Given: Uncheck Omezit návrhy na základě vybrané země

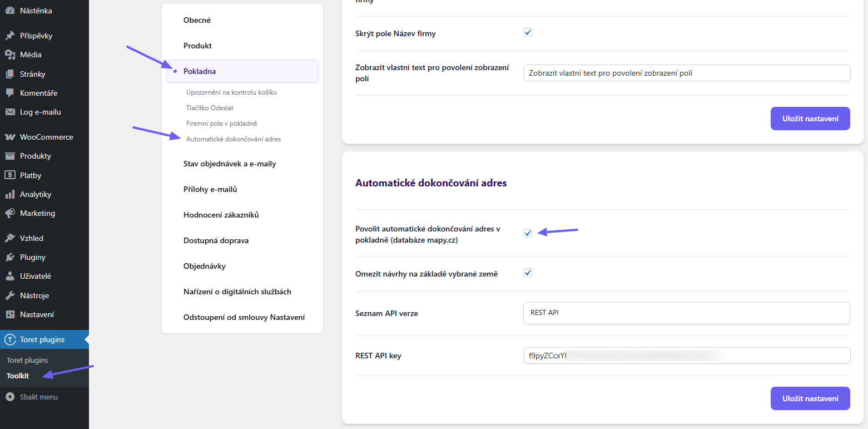Looking at the screenshot, I should click(x=527, y=273).
